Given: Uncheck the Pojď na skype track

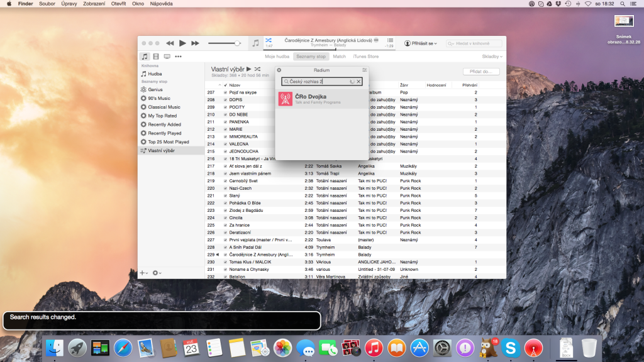Looking at the screenshot, I should pyautogui.click(x=225, y=92).
